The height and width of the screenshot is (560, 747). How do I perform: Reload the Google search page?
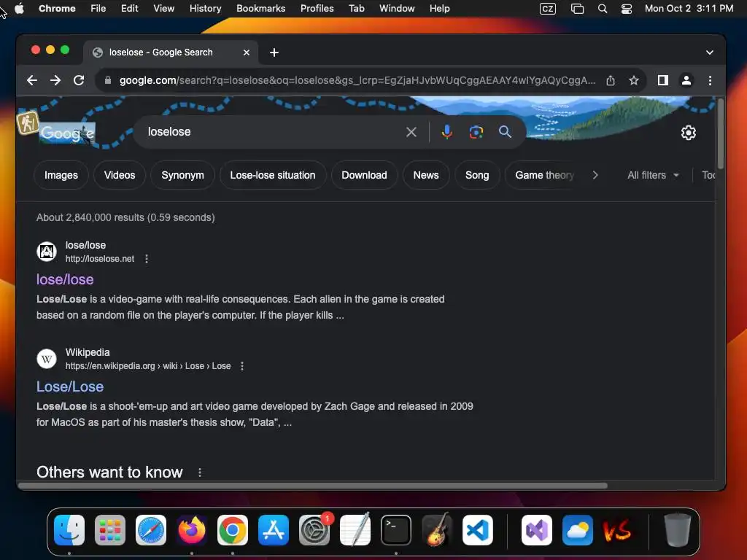click(79, 80)
